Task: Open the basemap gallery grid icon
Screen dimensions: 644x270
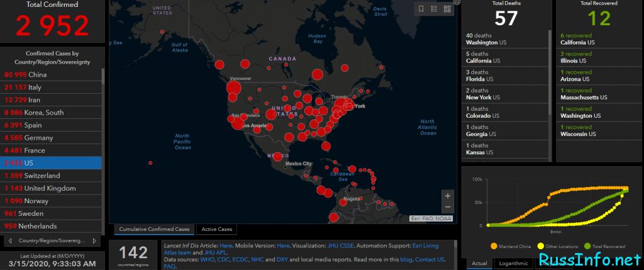Action: click(447, 9)
